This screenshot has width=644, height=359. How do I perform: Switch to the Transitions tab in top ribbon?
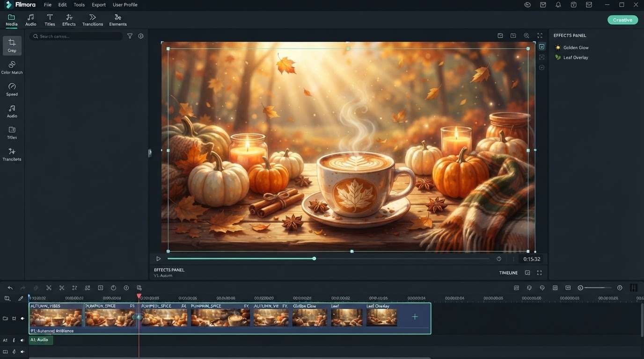[93, 20]
